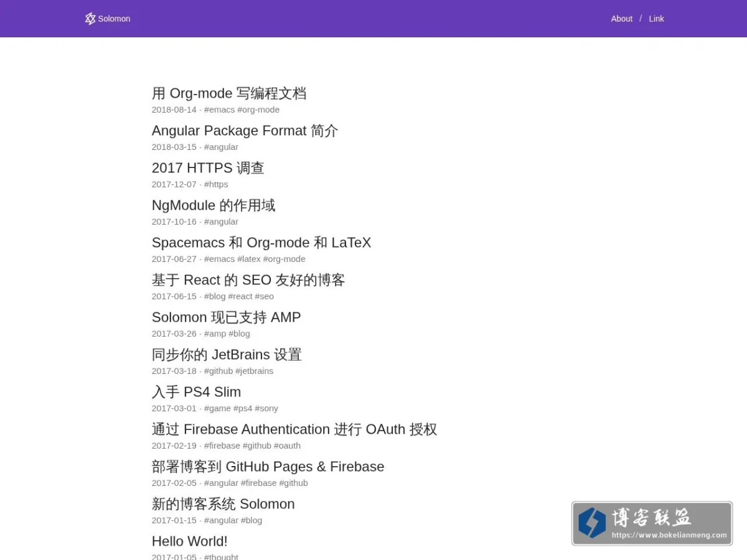Open the post 基于 React 的 SEO 友好的博客
The width and height of the screenshot is (747, 560).
[x=248, y=280]
